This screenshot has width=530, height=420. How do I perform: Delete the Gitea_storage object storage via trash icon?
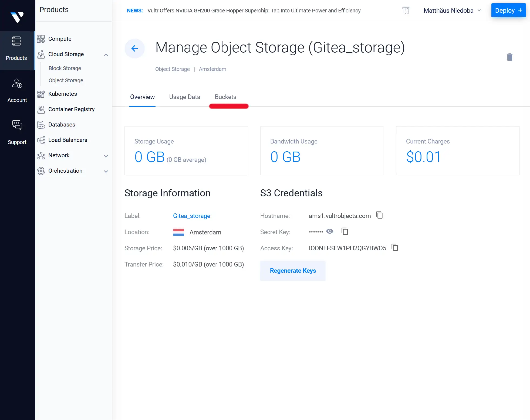click(509, 57)
